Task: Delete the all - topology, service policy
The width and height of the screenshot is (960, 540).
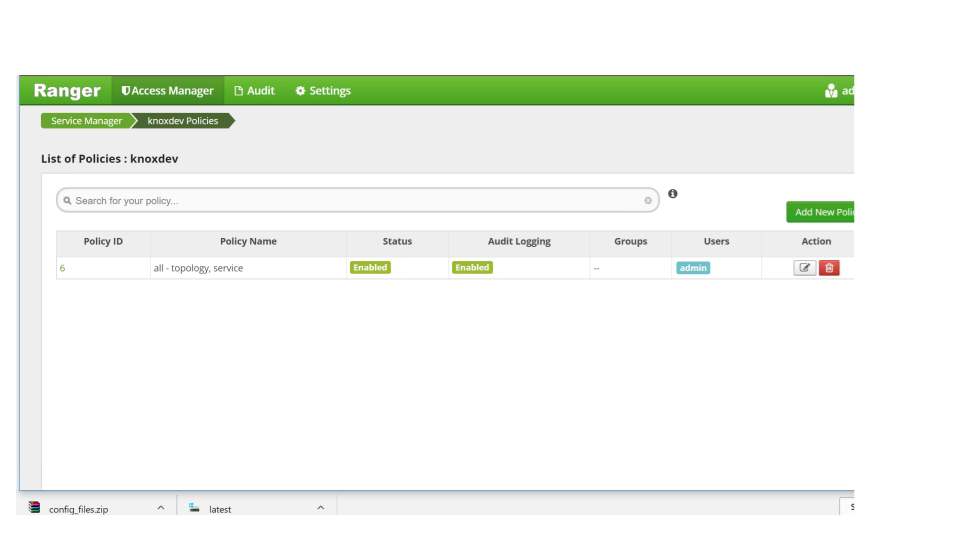Action: (x=829, y=268)
